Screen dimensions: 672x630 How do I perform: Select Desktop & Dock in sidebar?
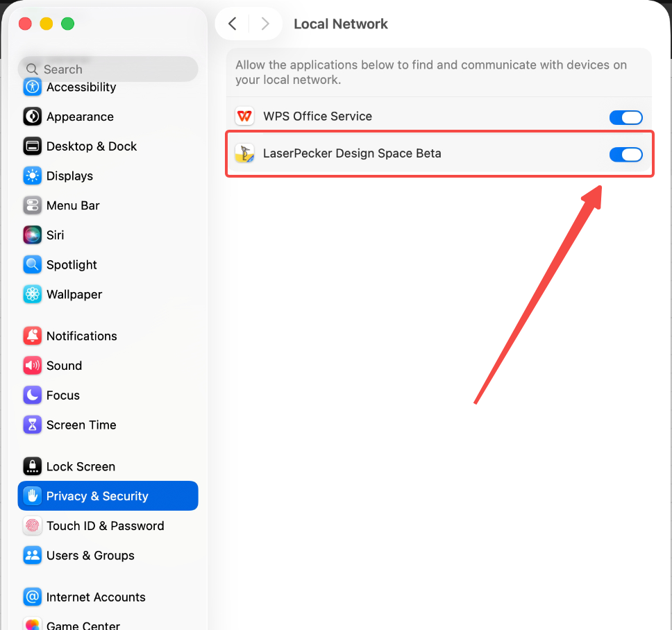click(x=108, y=146)
